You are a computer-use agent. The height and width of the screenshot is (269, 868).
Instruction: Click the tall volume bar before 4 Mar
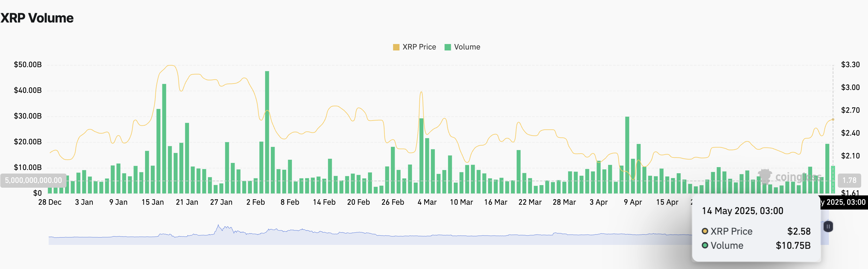(421, 156)
